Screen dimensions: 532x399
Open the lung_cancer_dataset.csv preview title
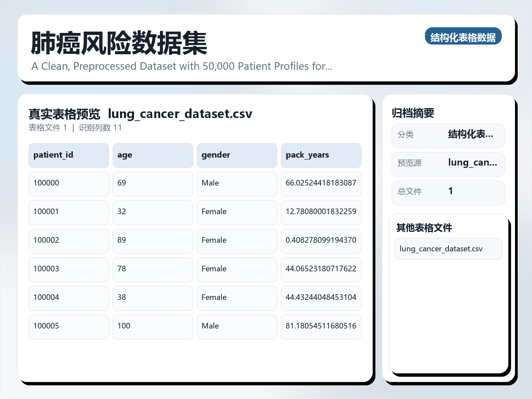point(181,114)
